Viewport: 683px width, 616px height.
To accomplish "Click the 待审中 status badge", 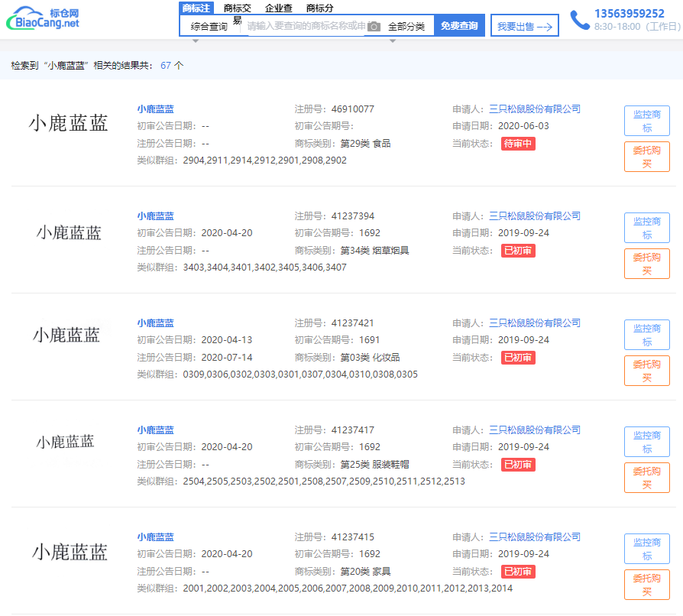I will (518, 144).
